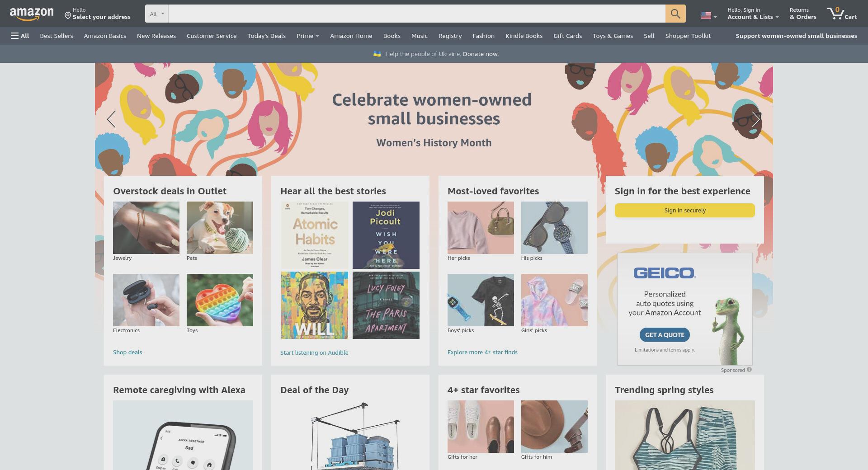The height and width of the screenshot is (470, 868).
Task: Open the Atomic Habits audiobook cover
Action: pyautogui.click(x=315, y=235)
